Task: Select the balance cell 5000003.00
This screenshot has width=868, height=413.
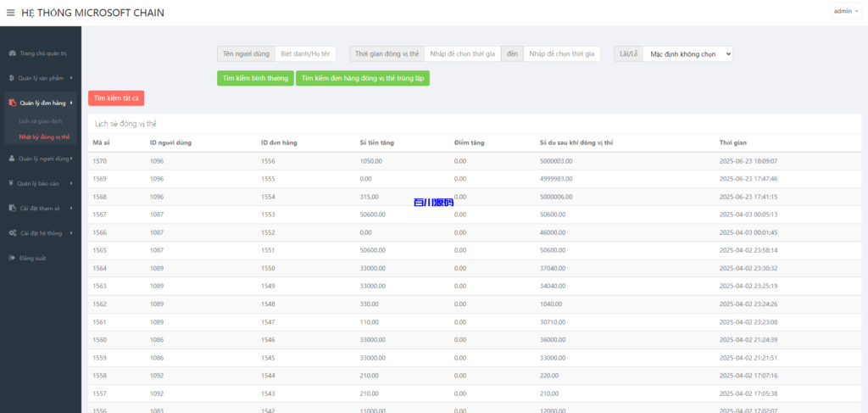Action: (x=556, y=161)
